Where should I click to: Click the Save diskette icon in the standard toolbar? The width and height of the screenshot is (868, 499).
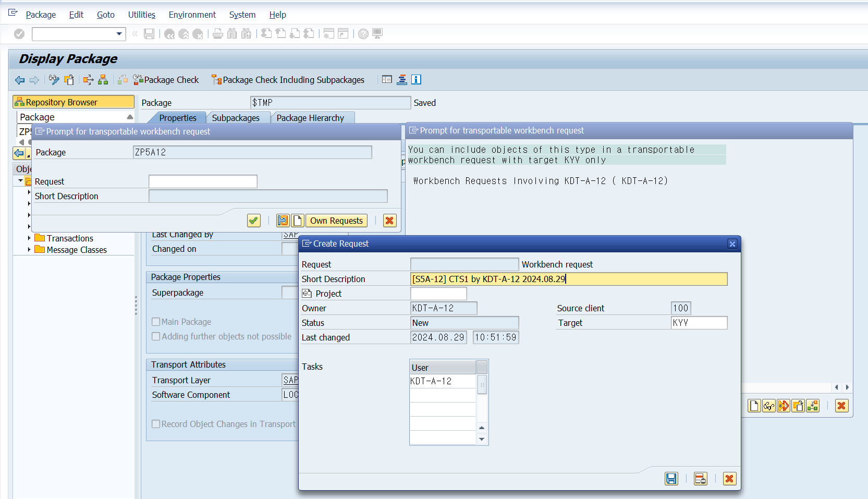149,34
